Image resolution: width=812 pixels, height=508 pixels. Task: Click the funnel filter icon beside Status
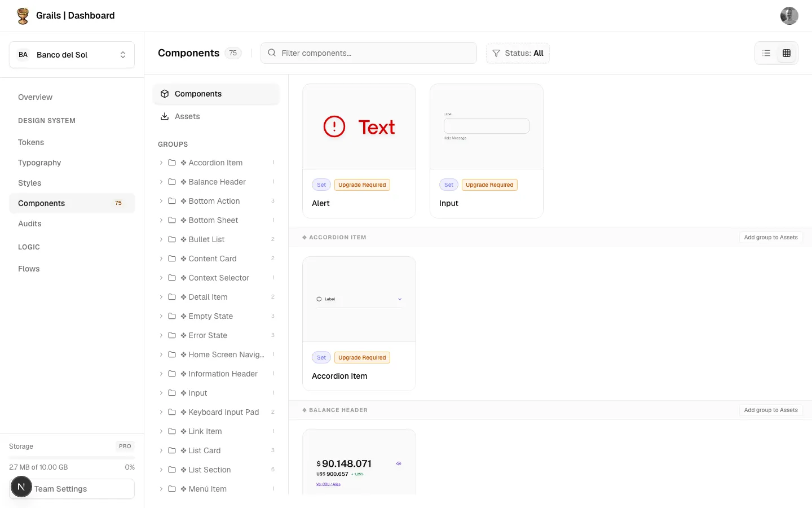click(x=496, y=53)
